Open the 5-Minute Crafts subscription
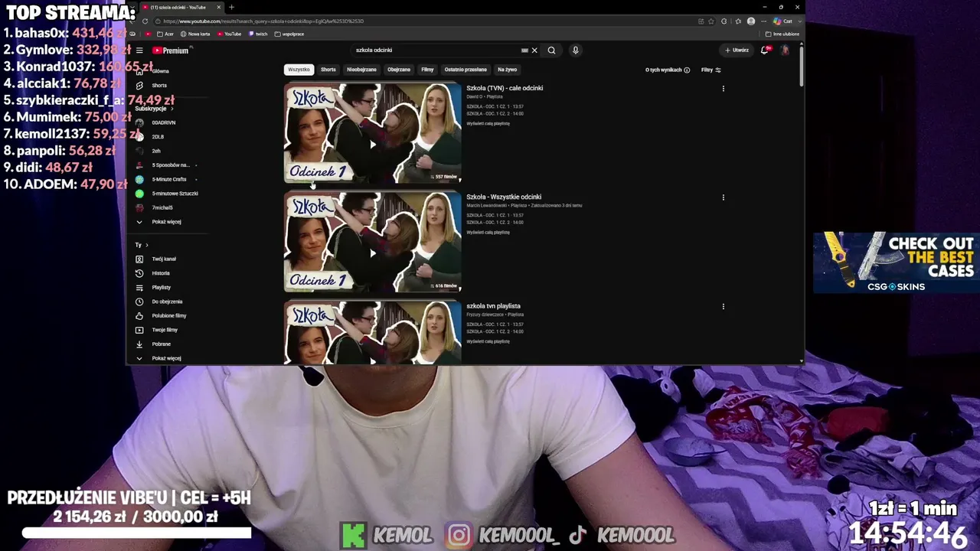Screen dimensions: 980x551 168,179
